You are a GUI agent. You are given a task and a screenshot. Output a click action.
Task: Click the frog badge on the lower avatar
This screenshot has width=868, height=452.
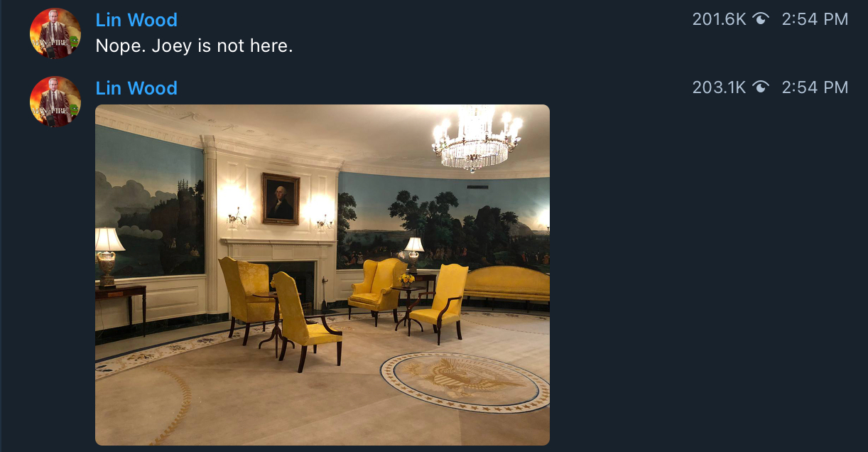[73, 109]
